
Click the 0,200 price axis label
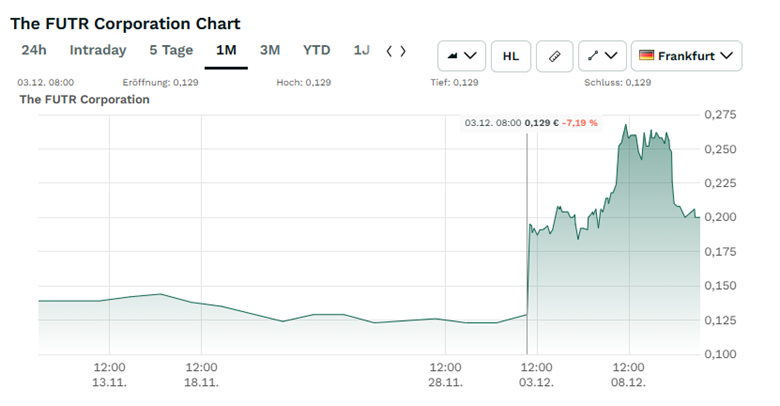(720, 217)
